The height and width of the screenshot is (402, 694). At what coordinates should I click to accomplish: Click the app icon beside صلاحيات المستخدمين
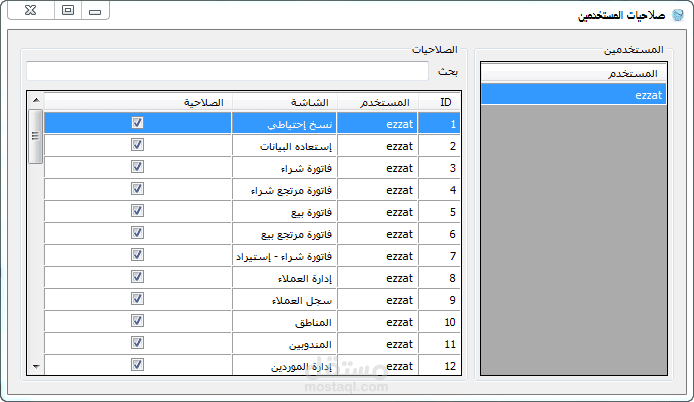coord(678,15)
